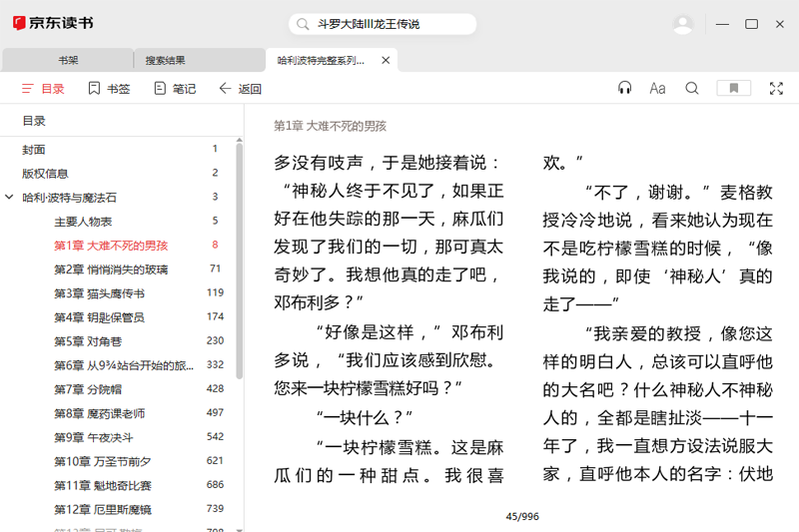Screen dimensions: 799x532
Task: Open 第10章 万圣节前夕 in contents
Action: click(x=103, y=461)
